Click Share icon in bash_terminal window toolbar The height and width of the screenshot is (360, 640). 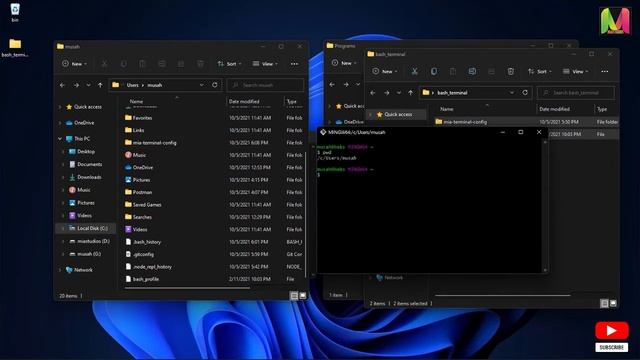tap(491, 71)
